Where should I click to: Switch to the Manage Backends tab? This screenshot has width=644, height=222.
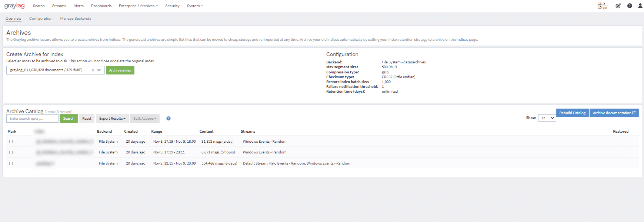(76, 19)
